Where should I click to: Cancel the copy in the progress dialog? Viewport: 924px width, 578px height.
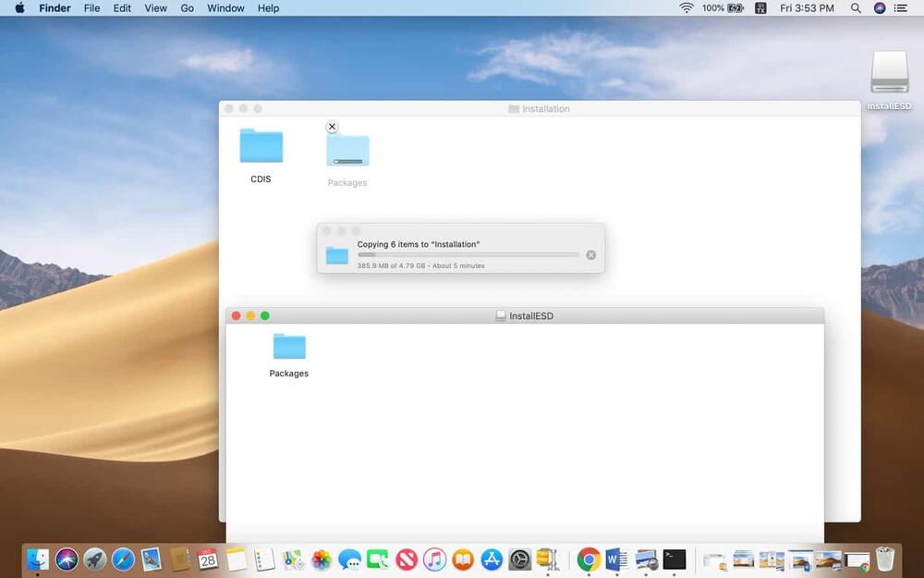(x=591, y=255)
